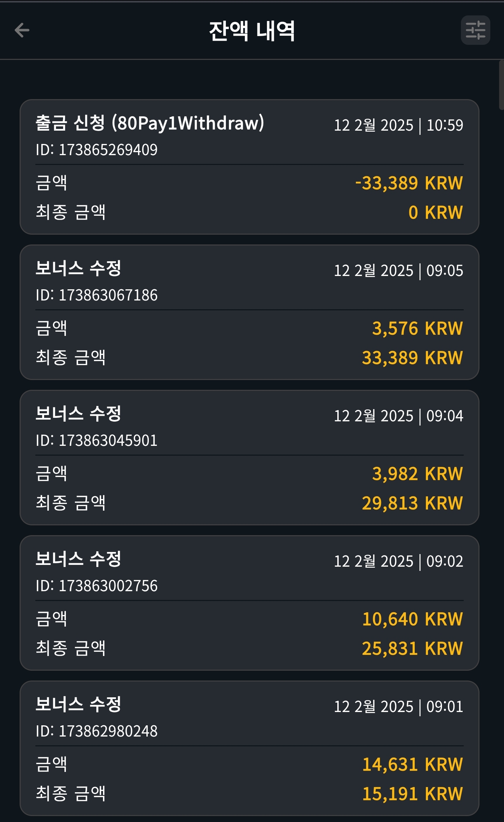Tap the back arrow icon

[22, 30]
